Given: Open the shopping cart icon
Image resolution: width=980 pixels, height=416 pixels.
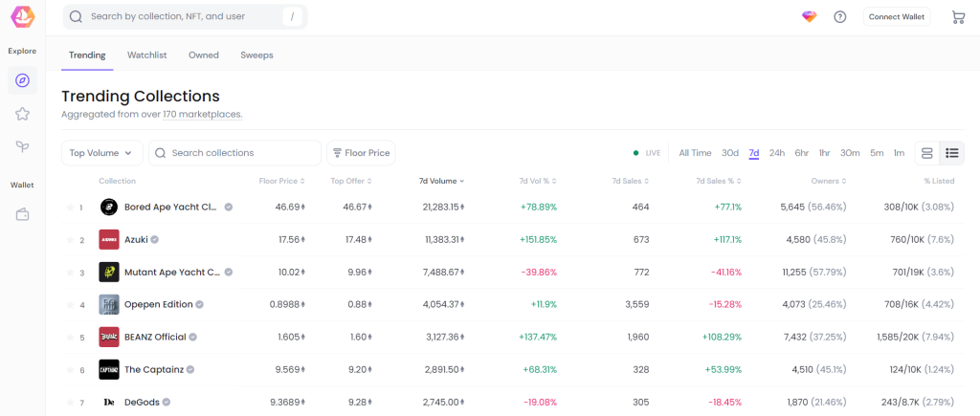Looking at the screenshot, I should (958, 16).
